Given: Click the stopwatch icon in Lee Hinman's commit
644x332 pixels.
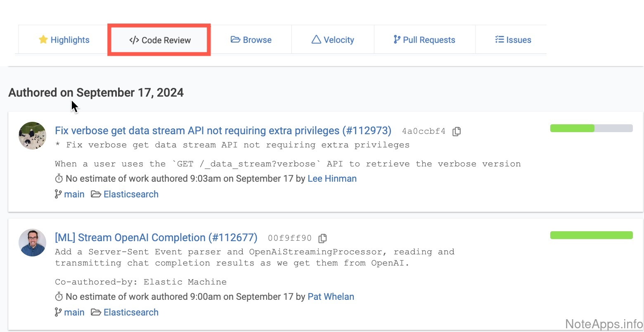Looking at the screenshot, I should (x=59, y=179).
